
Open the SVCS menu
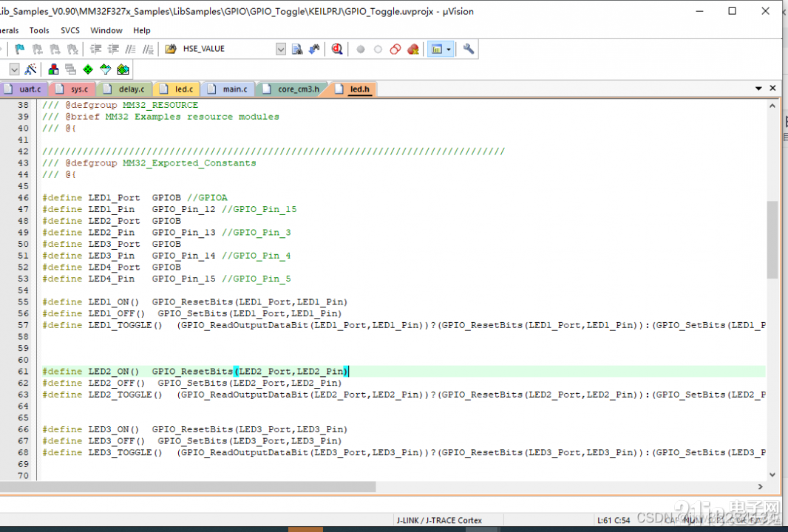click(x=69, y=30)
